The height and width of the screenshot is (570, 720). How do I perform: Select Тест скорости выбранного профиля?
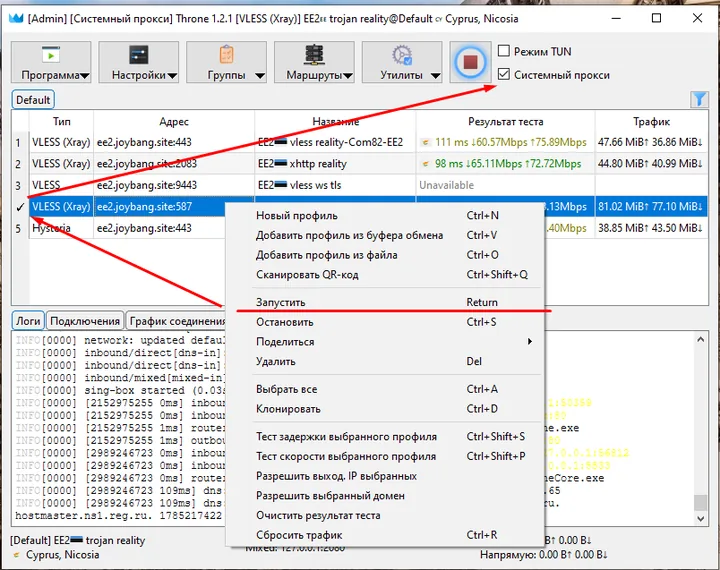point(385,457)
